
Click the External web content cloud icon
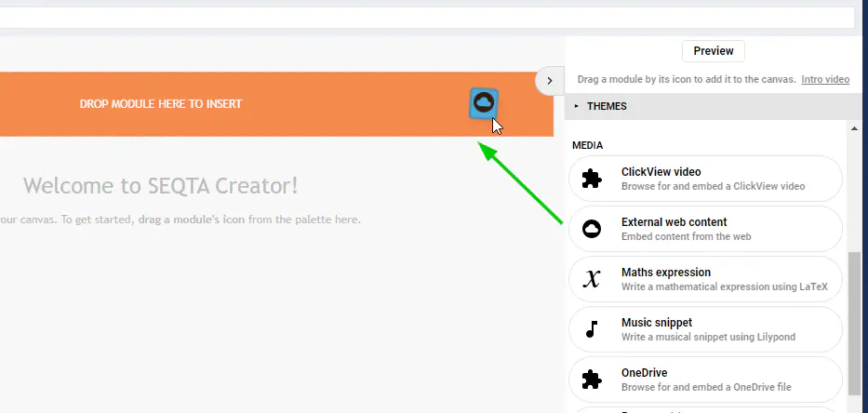[592, 229]
